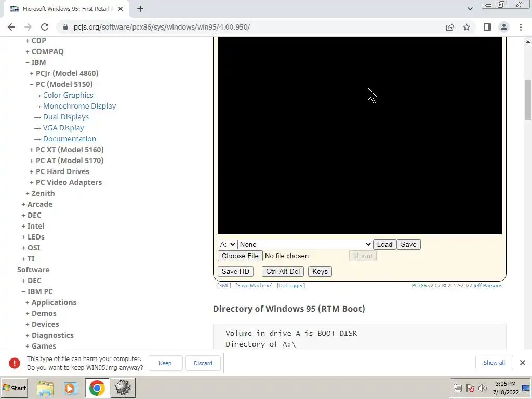This screenshot has height=399, width=532.
Task: Expand the TI tree entry
Action: point(28,259)
